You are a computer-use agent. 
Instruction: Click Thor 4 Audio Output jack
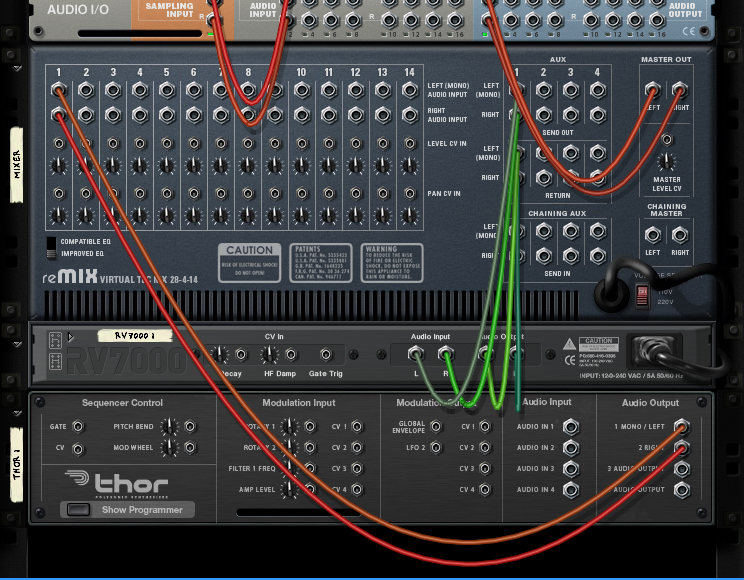tap(682, 489)
